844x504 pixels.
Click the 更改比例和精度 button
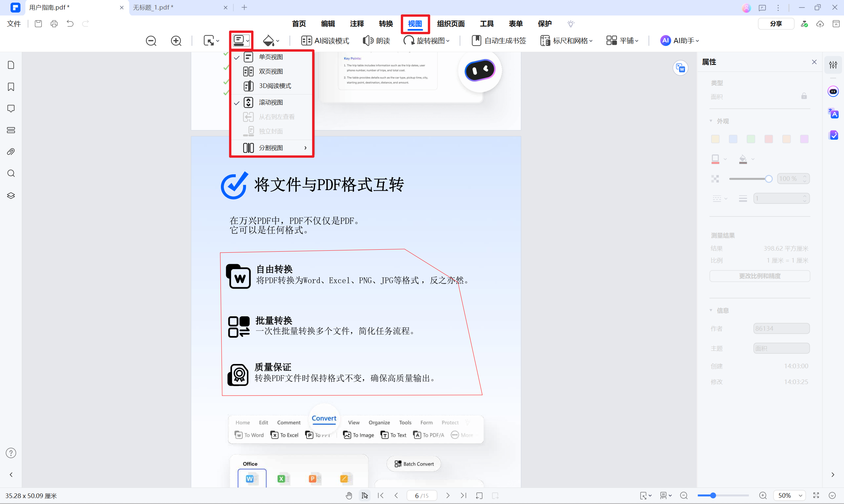[x=759, y=276]
